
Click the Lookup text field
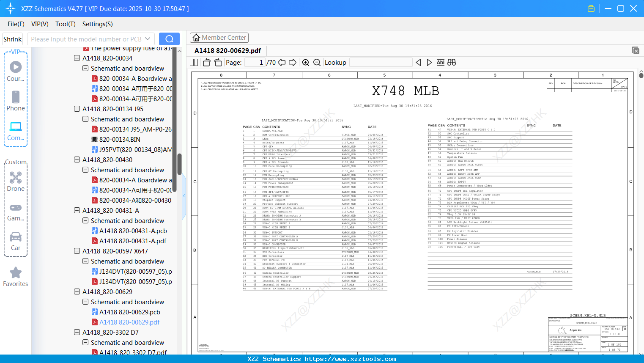(x=381, y=63)
